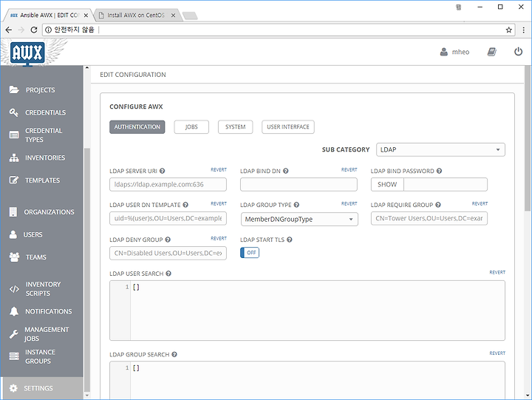Switch to User Interface tab
Image resolution: width=532 pixels, height=400 pixels.
coord(287,127)
